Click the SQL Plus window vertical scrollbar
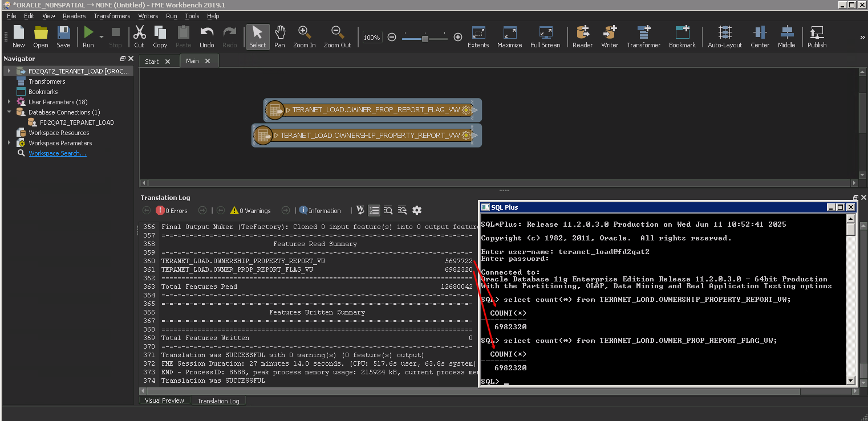868x421 pixels. (851, 300)
